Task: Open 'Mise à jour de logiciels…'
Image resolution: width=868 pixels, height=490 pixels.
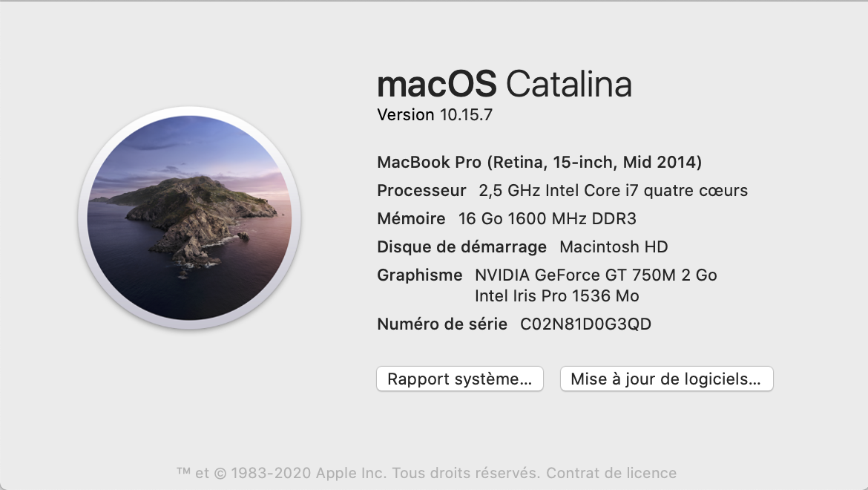Action: pyautogui.click(x=665, y=379)
